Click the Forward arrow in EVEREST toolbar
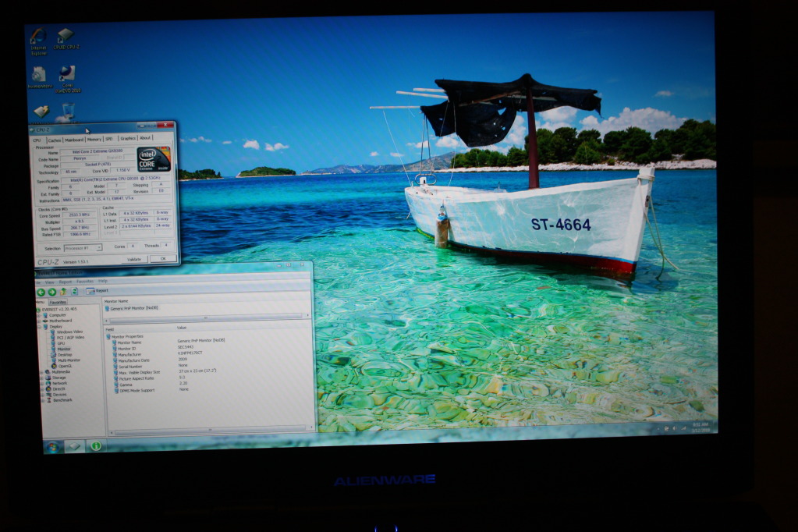This screenshot has height=532, width=798. [x=52, y=292]
